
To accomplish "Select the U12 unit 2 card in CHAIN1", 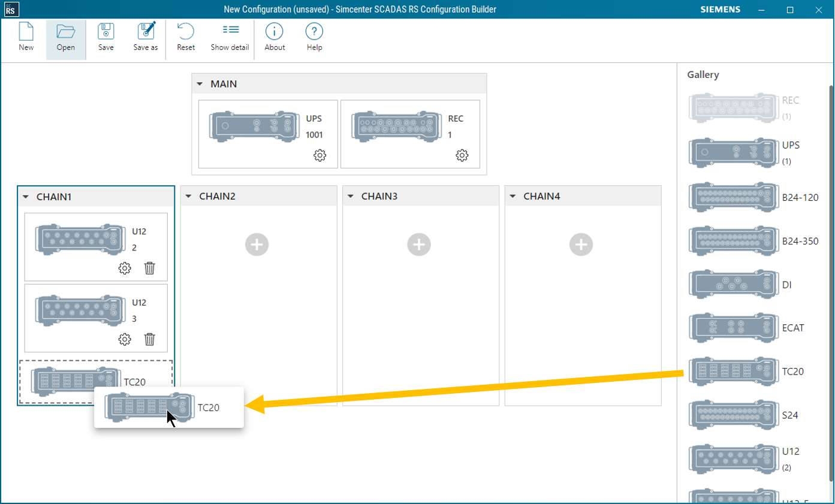I will (96, 247).
